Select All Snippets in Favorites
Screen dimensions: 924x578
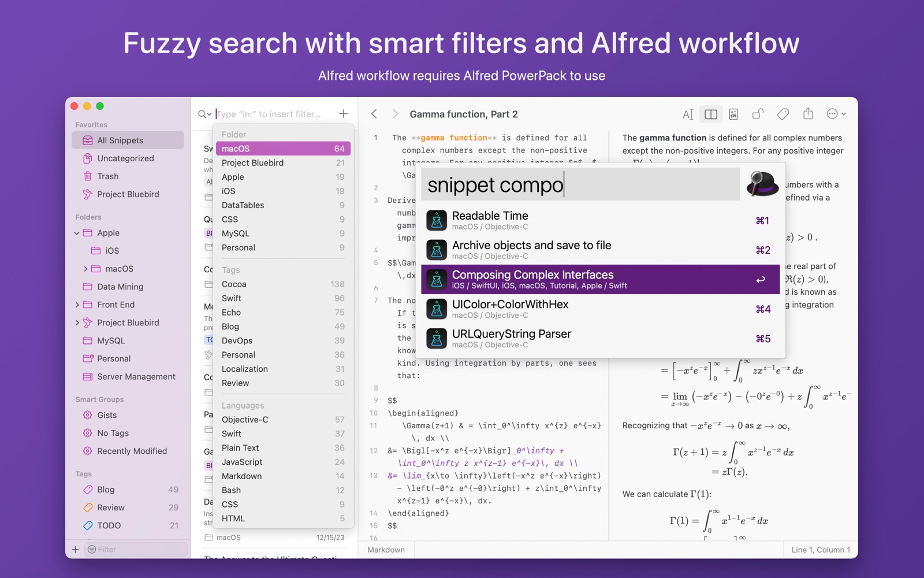click(128, 140)
